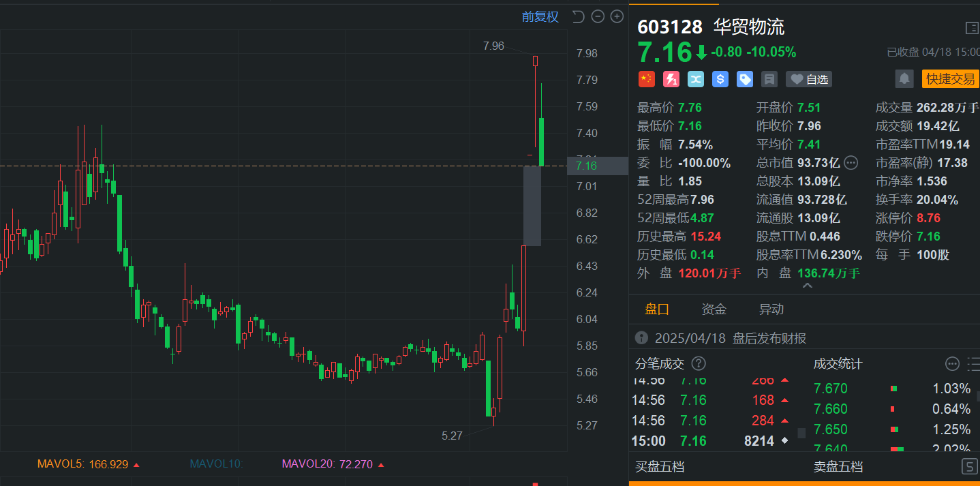980x486 pixels.
Task: Click the 分笔成交 scrollbar thumb
Action: point(801,432)
